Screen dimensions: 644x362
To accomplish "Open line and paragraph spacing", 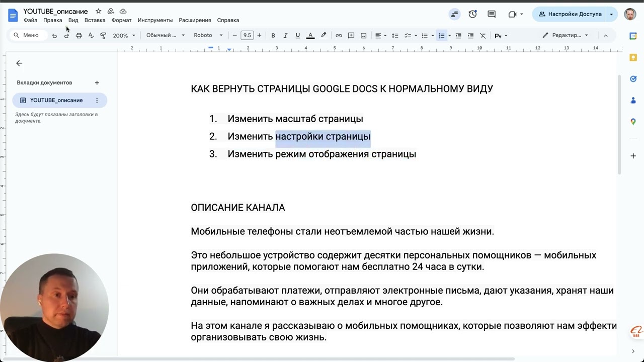I will coord(395,36).
